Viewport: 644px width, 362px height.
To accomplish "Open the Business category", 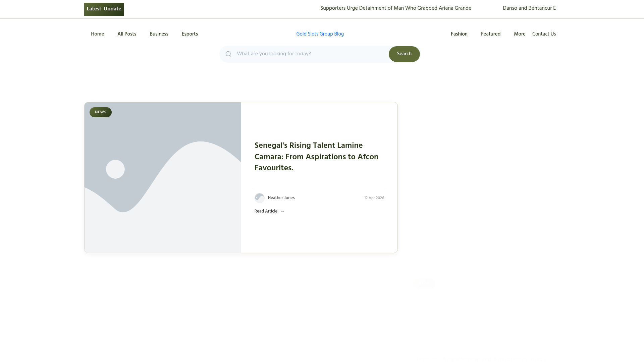I will click(x=159, y=34).
